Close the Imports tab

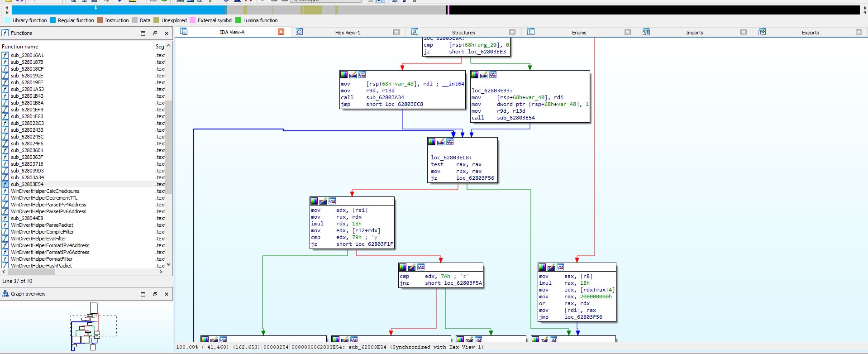pos(744,32)
